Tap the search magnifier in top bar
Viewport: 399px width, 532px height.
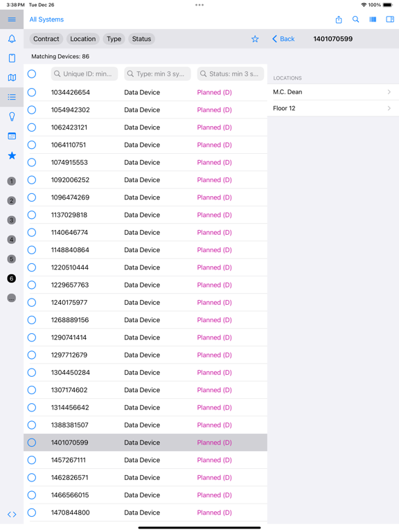tap(355, 19)
